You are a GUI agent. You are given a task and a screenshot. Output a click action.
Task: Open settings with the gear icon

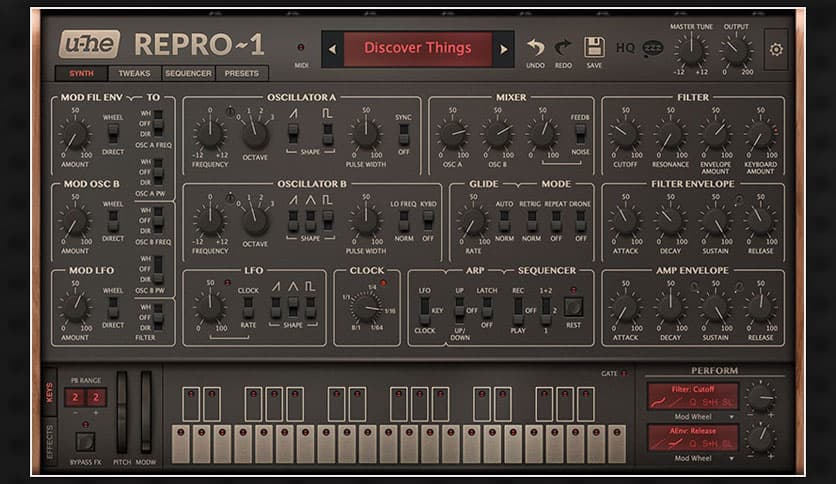click(775, 48)
